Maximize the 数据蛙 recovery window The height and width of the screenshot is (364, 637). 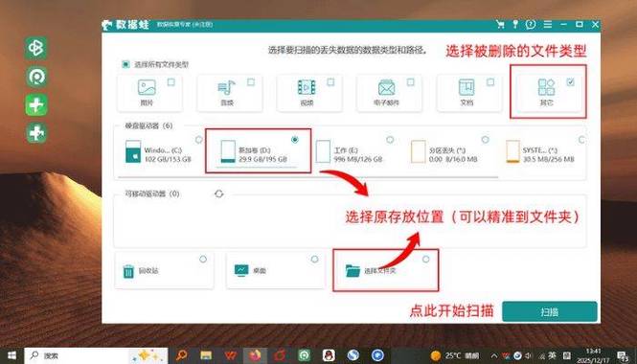[x=580, y=24]
